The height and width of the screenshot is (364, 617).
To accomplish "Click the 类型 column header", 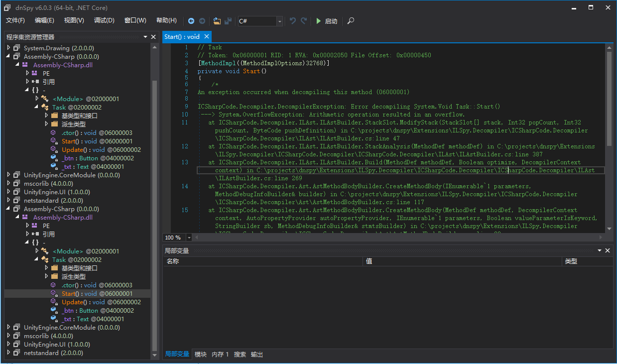I will pyautogui.click(x=587, y=261).
